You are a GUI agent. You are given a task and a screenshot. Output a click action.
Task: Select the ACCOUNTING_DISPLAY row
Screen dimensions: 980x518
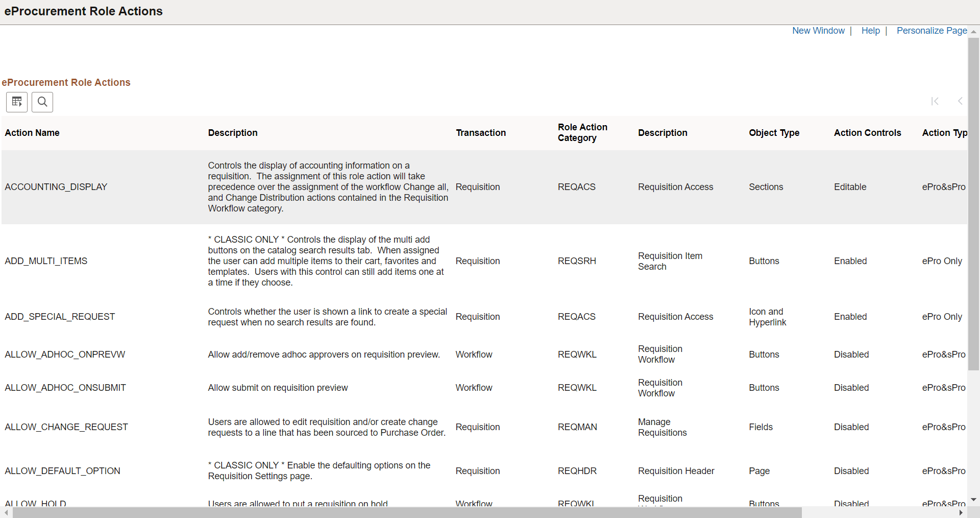56,186
